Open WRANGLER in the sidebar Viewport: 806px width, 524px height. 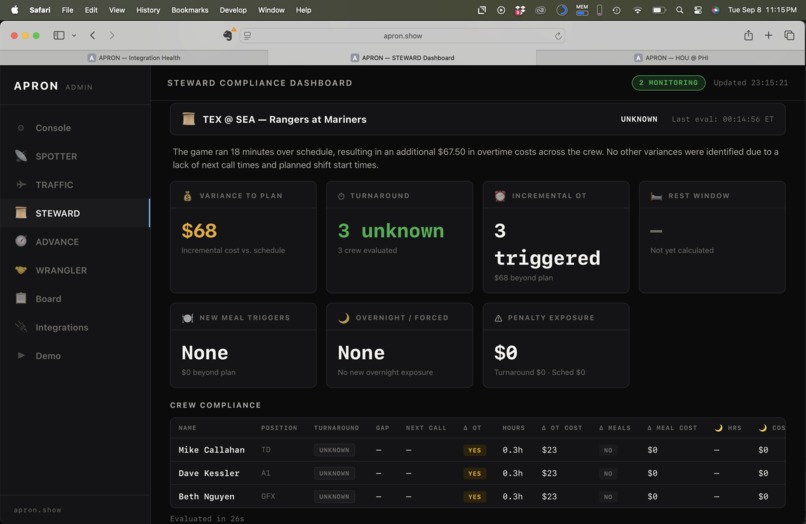coord(75,270)
